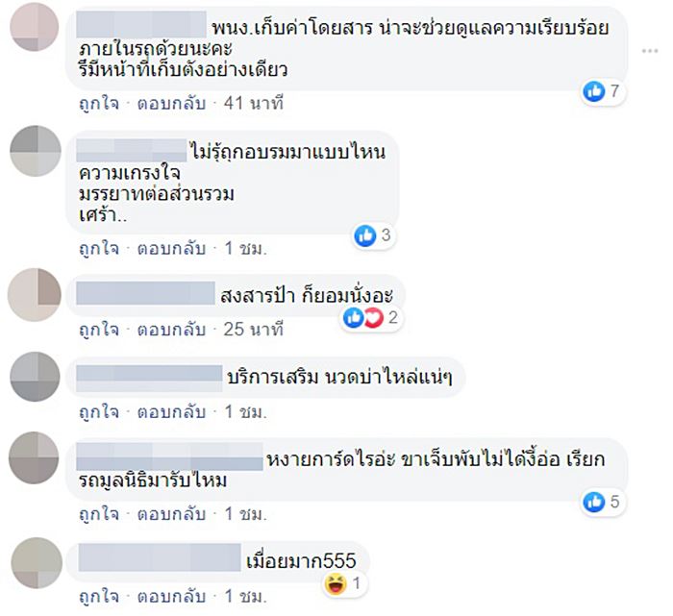Reply to the 'สงสารป้า ก็ยอมนั่งอะ' comment
The image size is (673, 616).
tap(171, 330)
